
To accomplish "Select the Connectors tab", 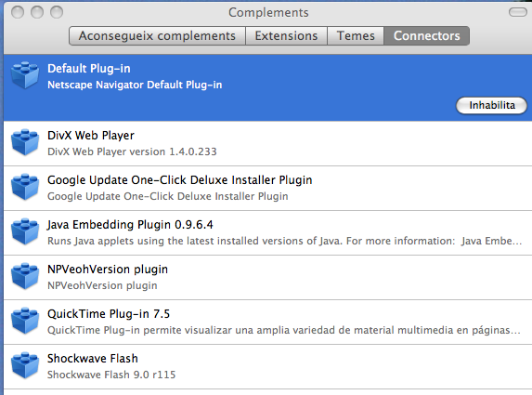I will point(426,35).
